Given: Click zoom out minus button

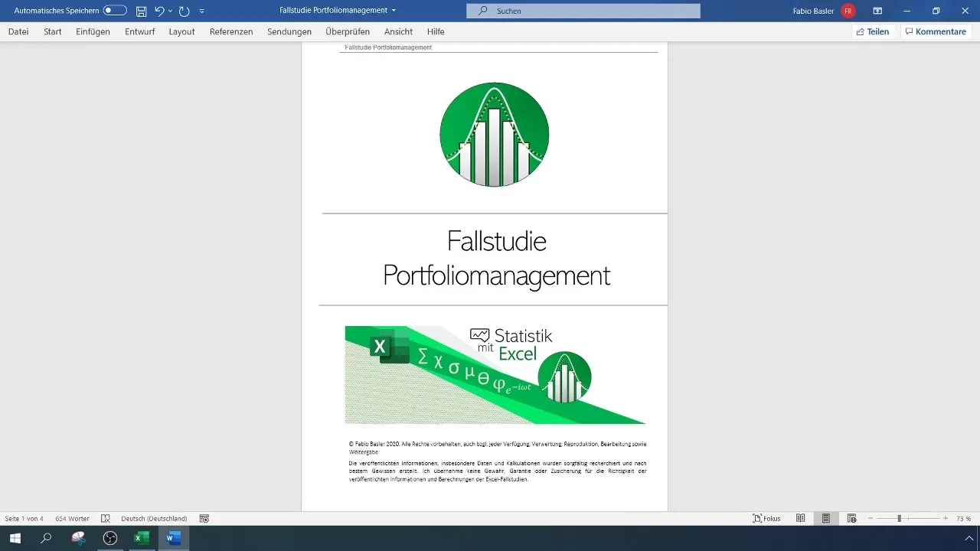Looking at the screenshot, I should tap(871, 518).
